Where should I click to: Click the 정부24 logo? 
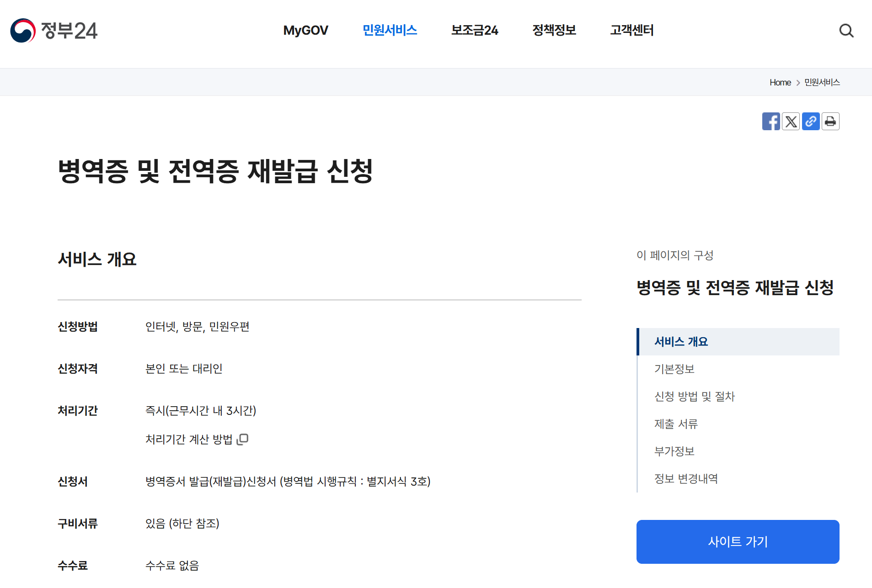coord(55,31)
